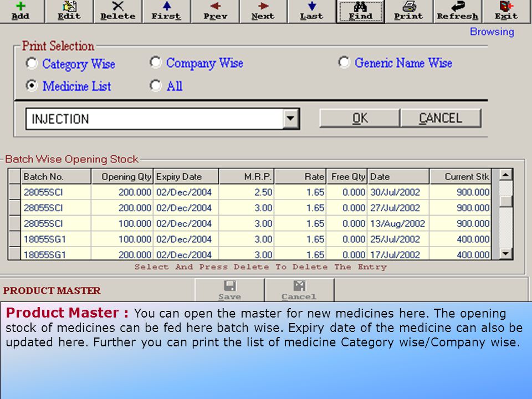
Task: Click the stock grid scrollbar thumb
Action: (x=505, y=201)
